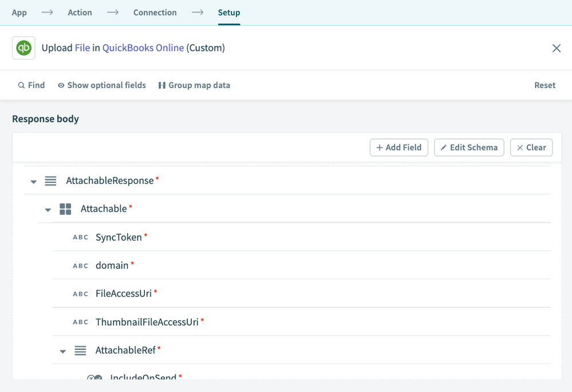Close the action setup panel
This screenshot has width=572, height=392.
point(557,48)
